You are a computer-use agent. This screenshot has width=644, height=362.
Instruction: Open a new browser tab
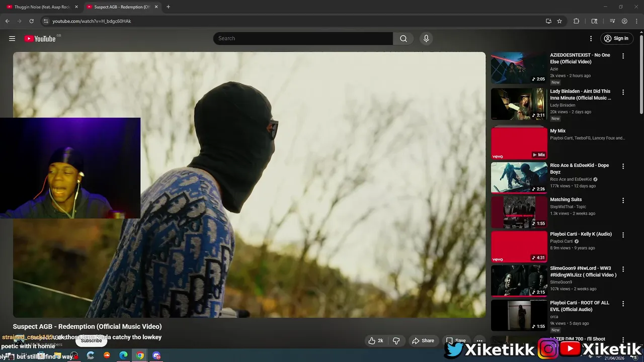click(168, 7)
